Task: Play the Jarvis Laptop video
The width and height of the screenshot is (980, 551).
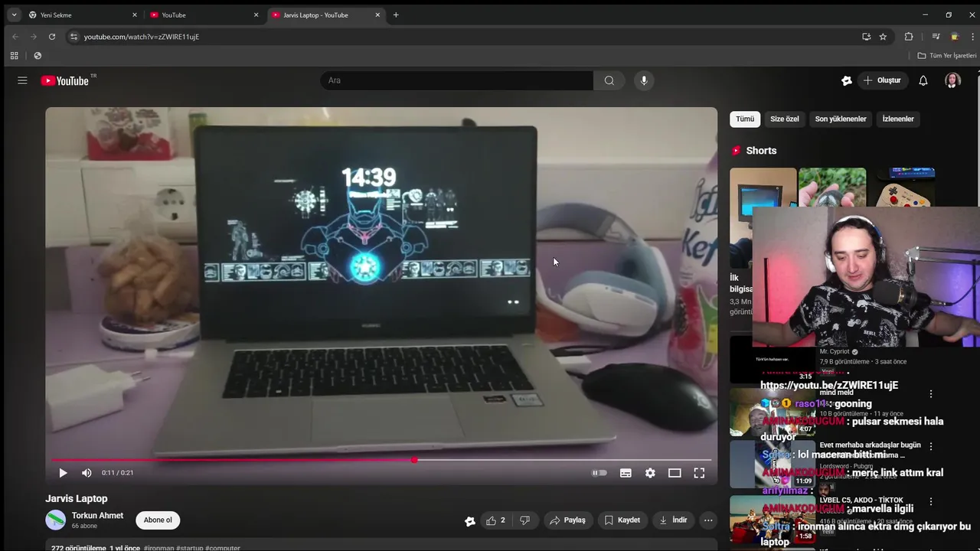Action: pos(63,473)
